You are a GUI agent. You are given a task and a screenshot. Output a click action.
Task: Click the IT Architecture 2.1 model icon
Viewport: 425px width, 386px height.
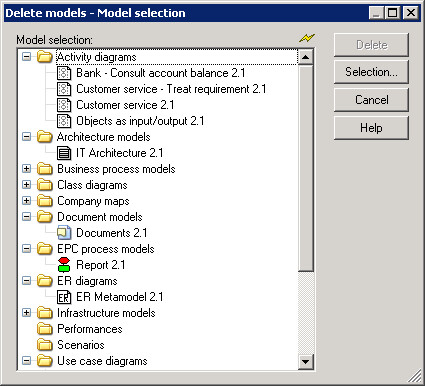coord(64,153)
